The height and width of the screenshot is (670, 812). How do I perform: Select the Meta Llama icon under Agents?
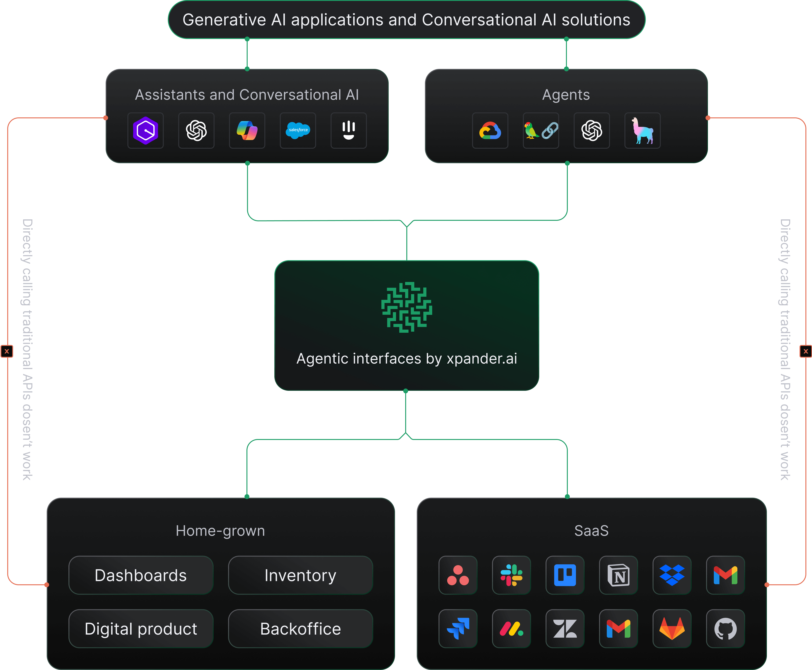(642, 131)
